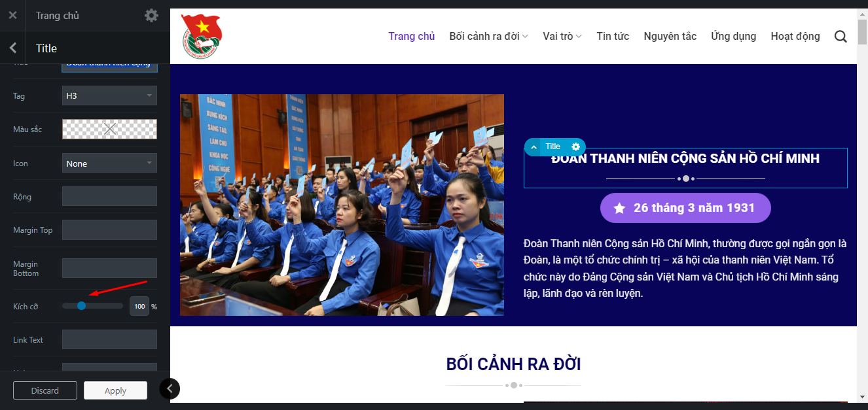Focus the Margin Top input field
The height and width of the screenshot is (410, 868).
[109, 230]
